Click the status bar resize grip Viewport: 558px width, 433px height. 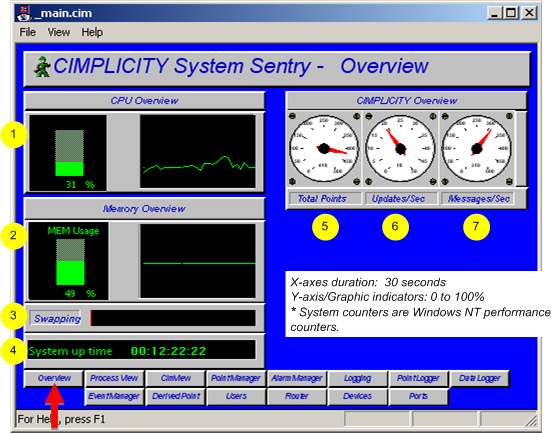(531, 420)
